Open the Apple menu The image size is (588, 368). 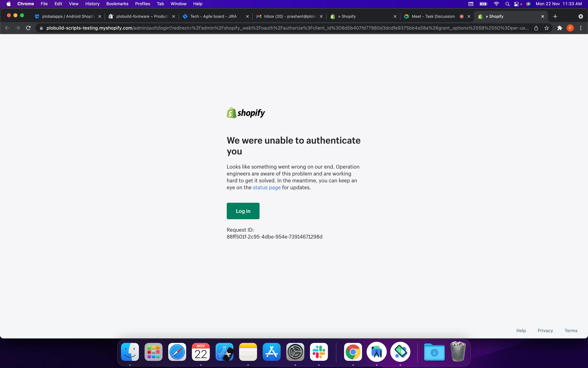point(9,4)
